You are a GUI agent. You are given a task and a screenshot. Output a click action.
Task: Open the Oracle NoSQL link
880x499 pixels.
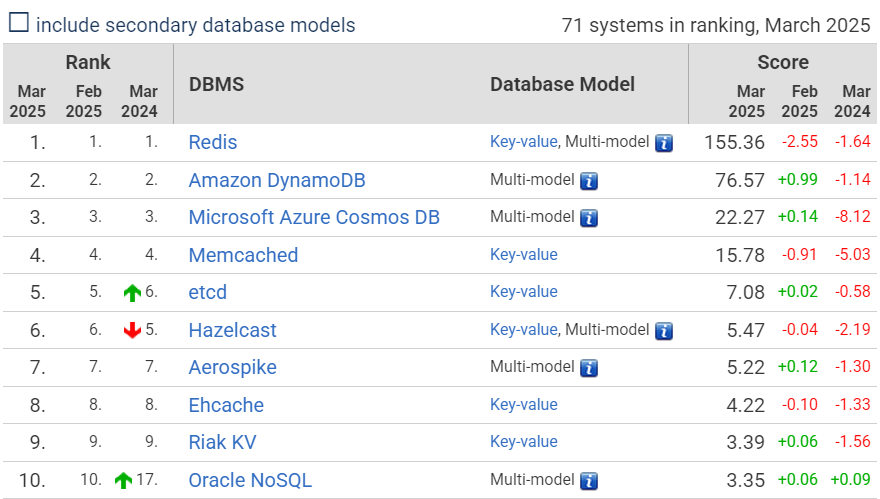[x=250, y=480]
